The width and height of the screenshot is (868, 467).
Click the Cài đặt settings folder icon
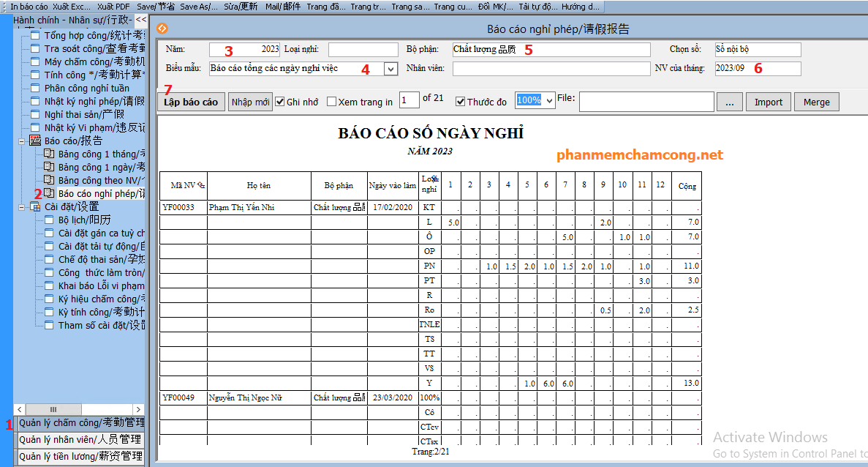(x=35, y=206)
